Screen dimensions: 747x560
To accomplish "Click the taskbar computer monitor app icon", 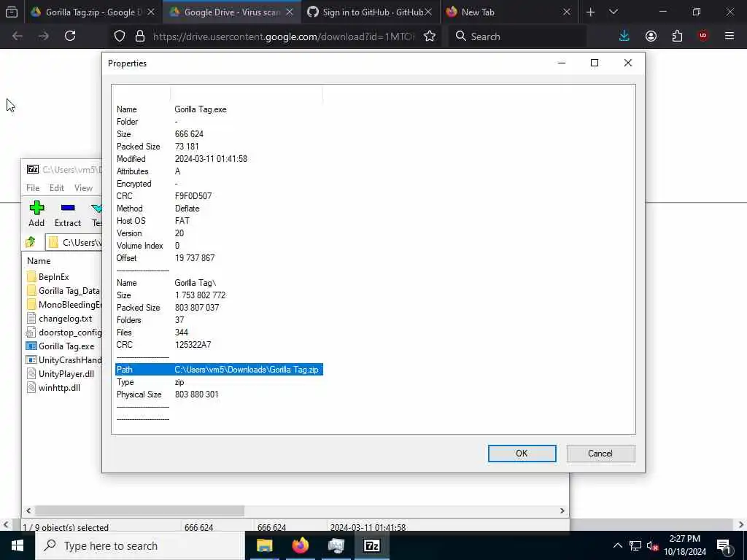I will (336, 545).
